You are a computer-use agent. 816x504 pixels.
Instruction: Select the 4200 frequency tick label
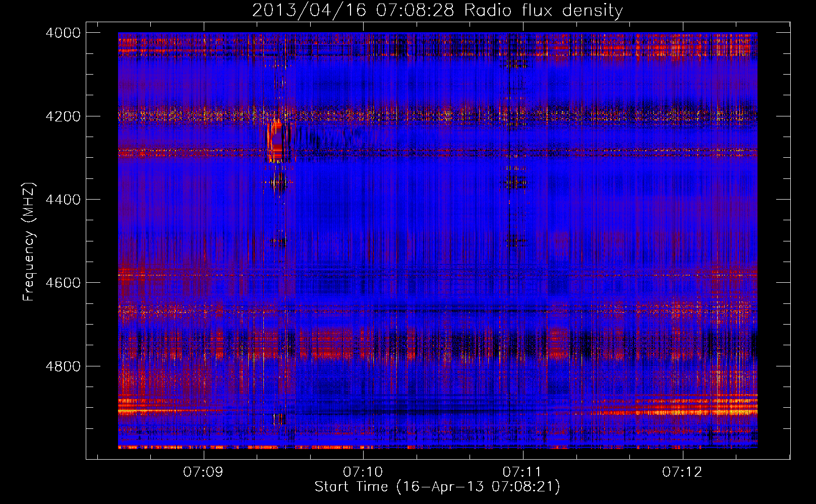click(x=63, y=116)
